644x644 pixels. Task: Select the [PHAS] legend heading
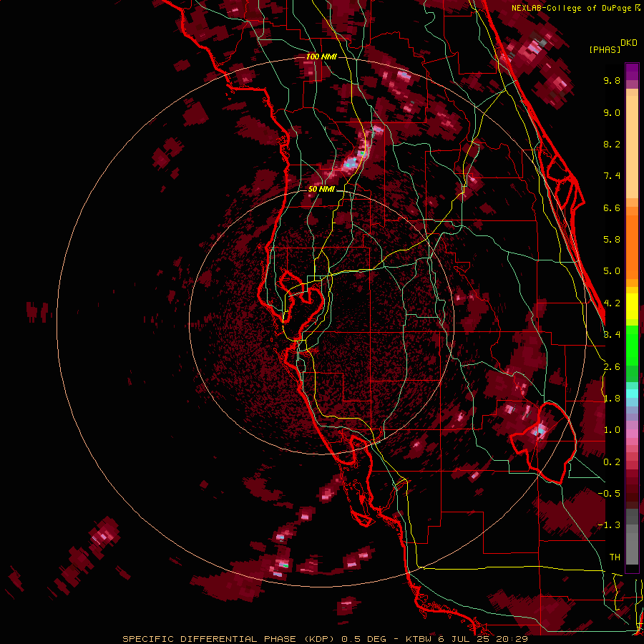click(605, 49)
